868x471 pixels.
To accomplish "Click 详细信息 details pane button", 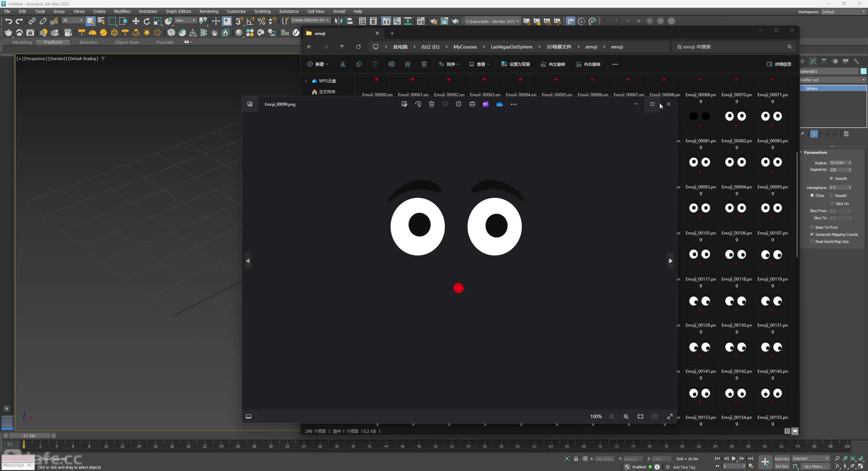I will tap(779, 64).
